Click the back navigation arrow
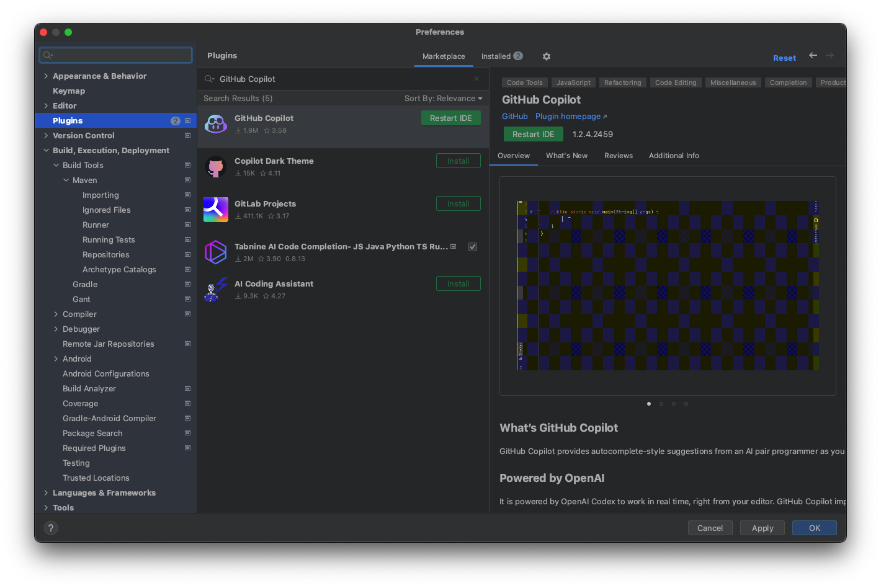Viewport: 881px width, 588px height. click(813, 56)
